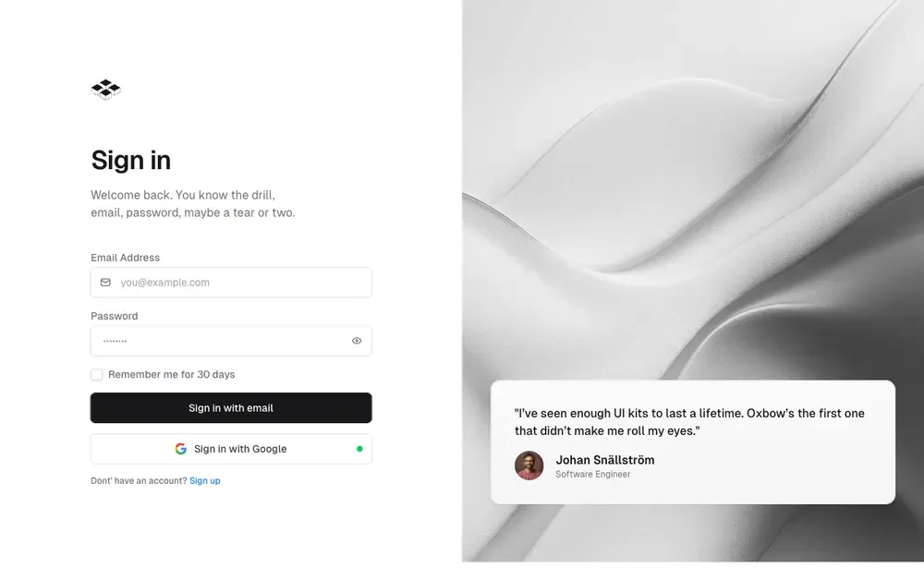Click the "Email Address" field label
This screenshot has height=580, width=924.
pyautogui.click(x=126, y=258)
